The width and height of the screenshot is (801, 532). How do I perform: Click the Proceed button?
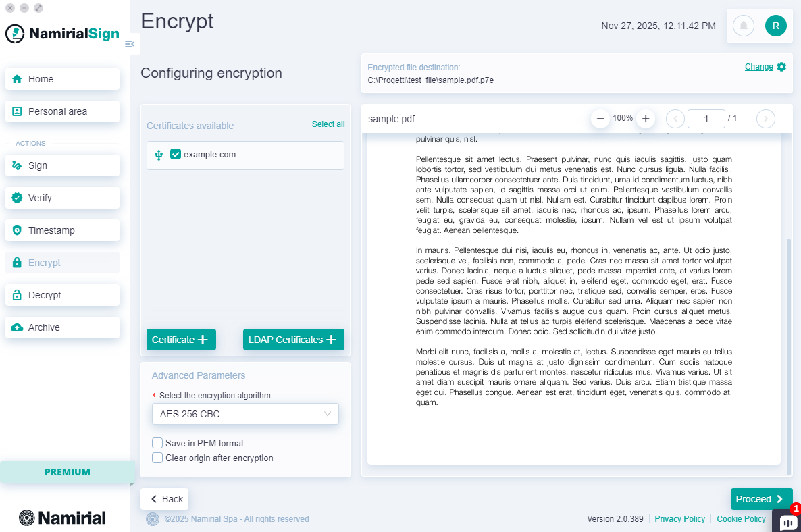(x=761, y=499)
